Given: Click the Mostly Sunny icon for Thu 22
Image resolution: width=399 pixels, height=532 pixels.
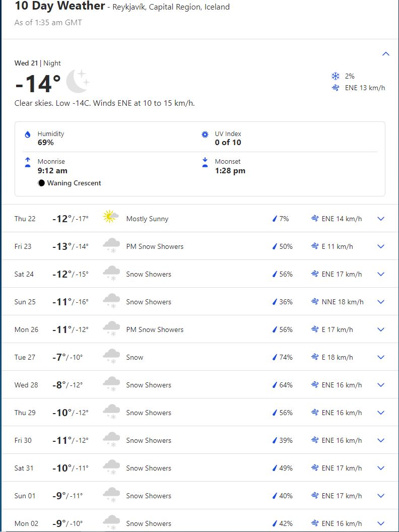Looking at the screenshot, I should pos(111,217).
